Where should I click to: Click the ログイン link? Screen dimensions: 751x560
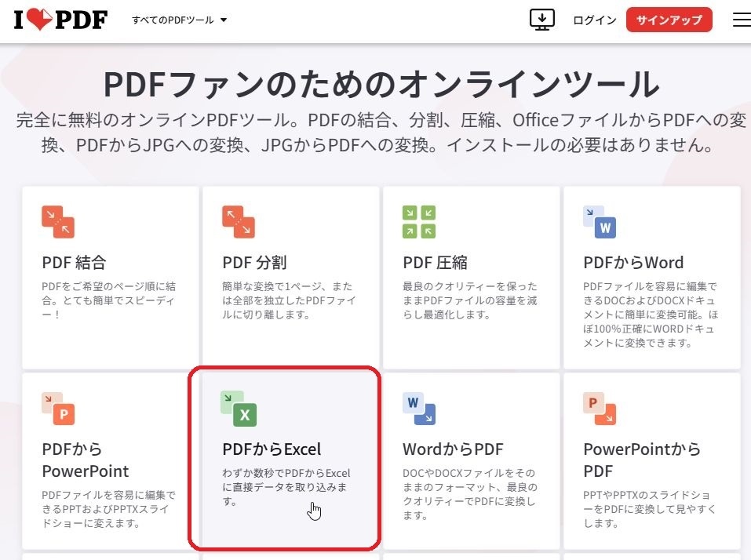point(594,20)
